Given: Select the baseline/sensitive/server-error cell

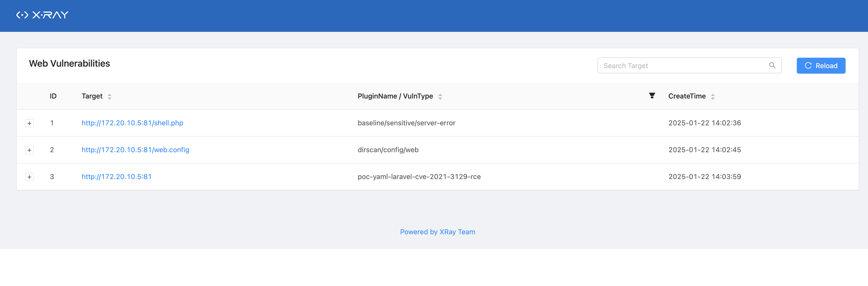Looking at the screenshot, I should (406, 123).
